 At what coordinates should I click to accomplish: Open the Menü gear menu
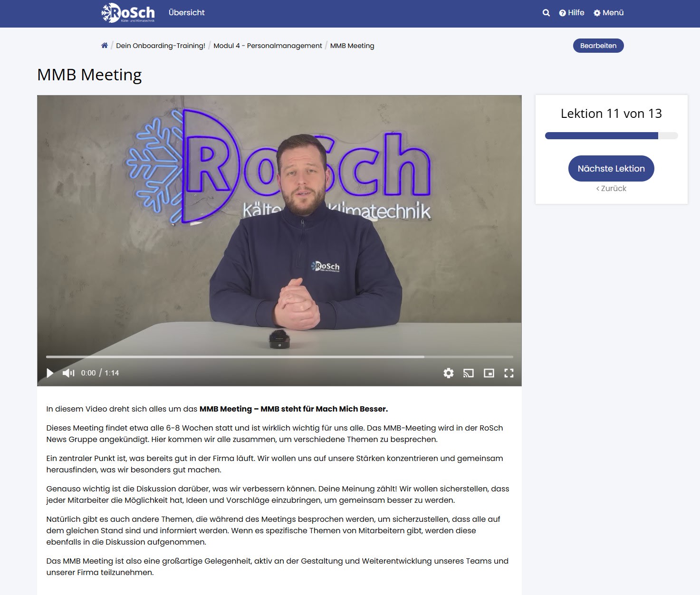click(x=608, y=13)
